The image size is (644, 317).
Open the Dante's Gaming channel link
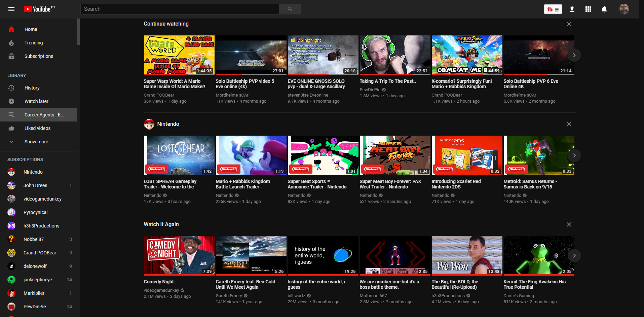point(519,296)
